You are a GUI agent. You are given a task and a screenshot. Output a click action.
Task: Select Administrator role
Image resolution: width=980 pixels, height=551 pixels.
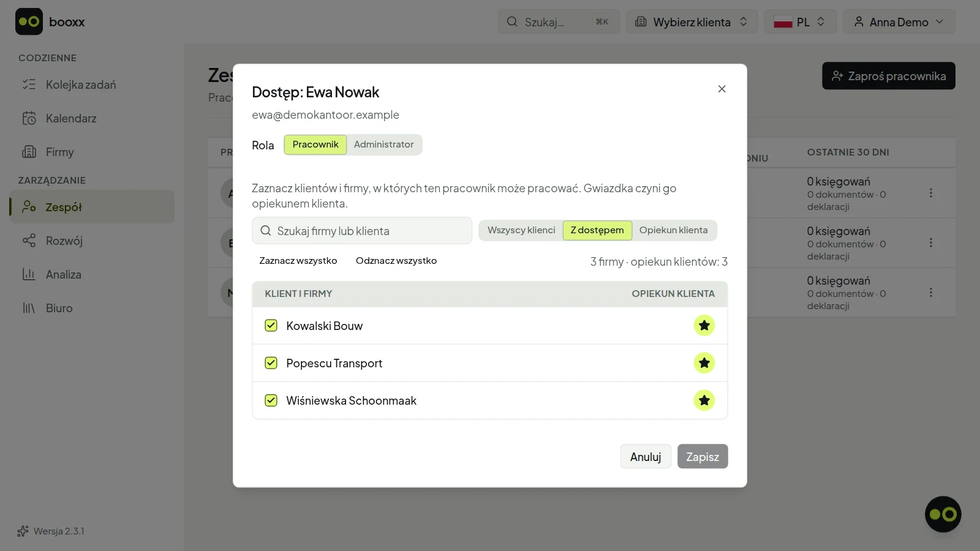pyautogui.click(x=383, y=144)
